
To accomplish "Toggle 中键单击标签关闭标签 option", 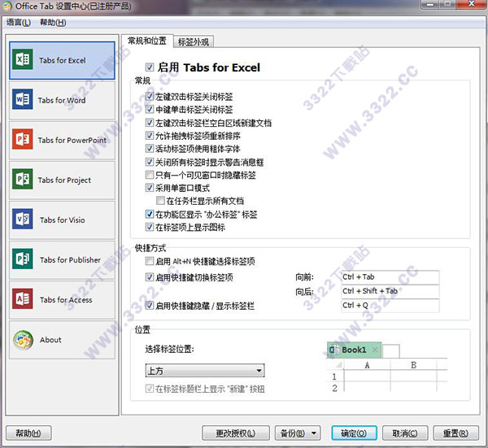I will [150, 109].
